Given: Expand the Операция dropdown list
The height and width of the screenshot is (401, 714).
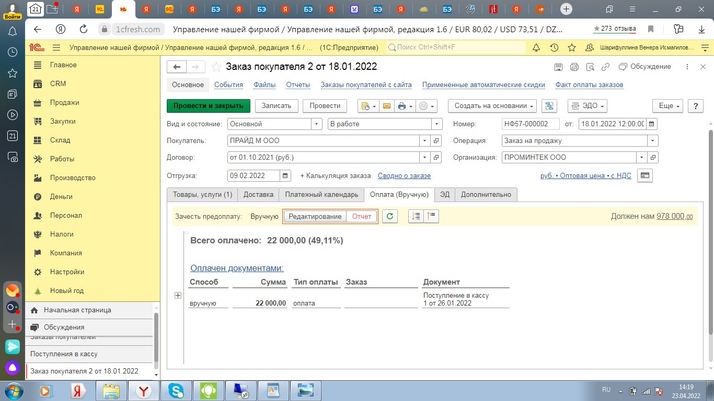Looking at the screenshot, I should 653,141.
